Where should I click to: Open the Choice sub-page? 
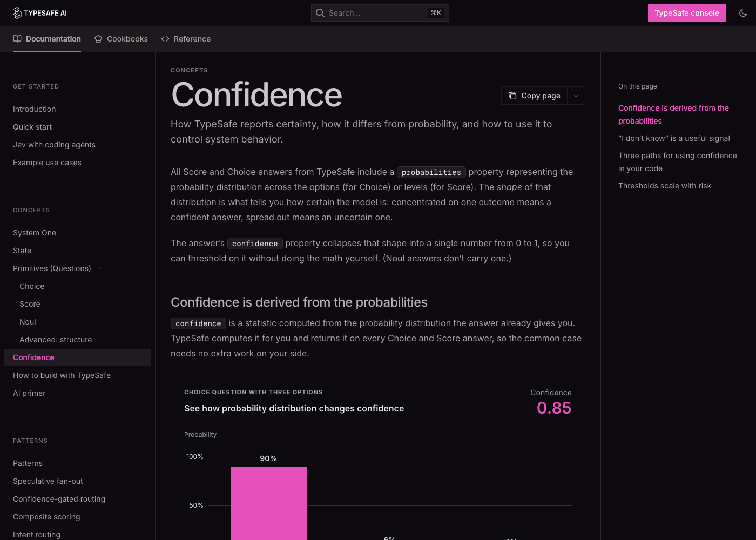32,286
